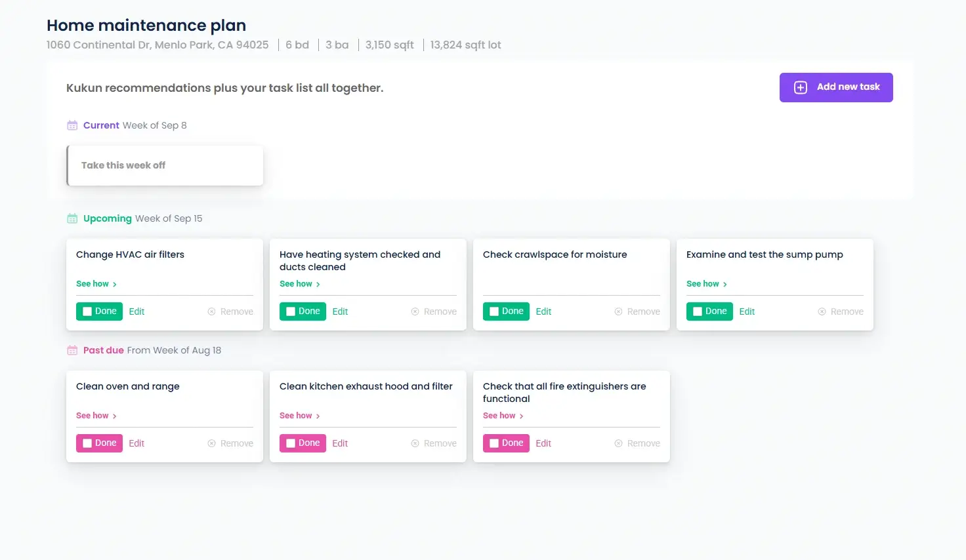Select the Take this week off card

point(165,165)
